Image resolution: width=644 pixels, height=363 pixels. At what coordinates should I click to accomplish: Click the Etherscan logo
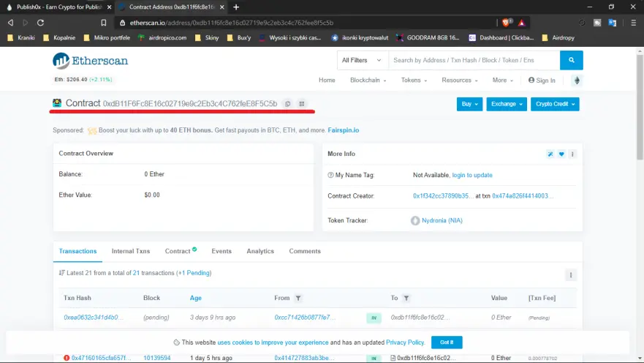pyautogui.click(x=90, y=61)
